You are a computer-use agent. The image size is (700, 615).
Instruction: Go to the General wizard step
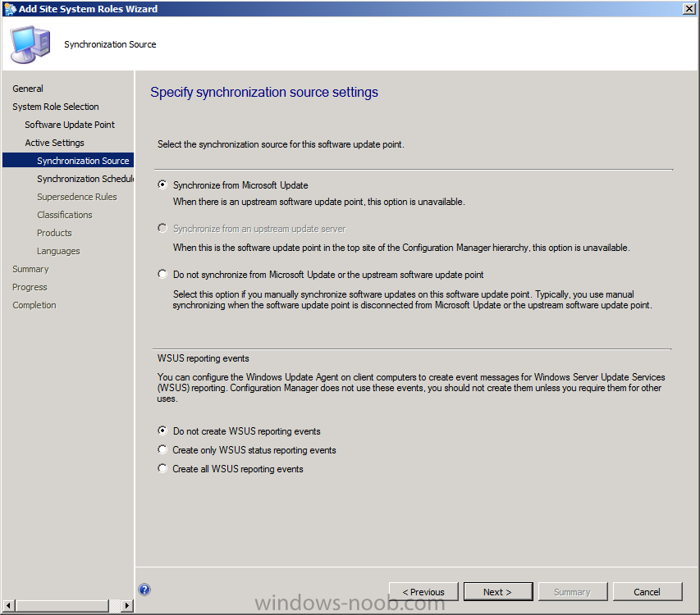(28, 89)
